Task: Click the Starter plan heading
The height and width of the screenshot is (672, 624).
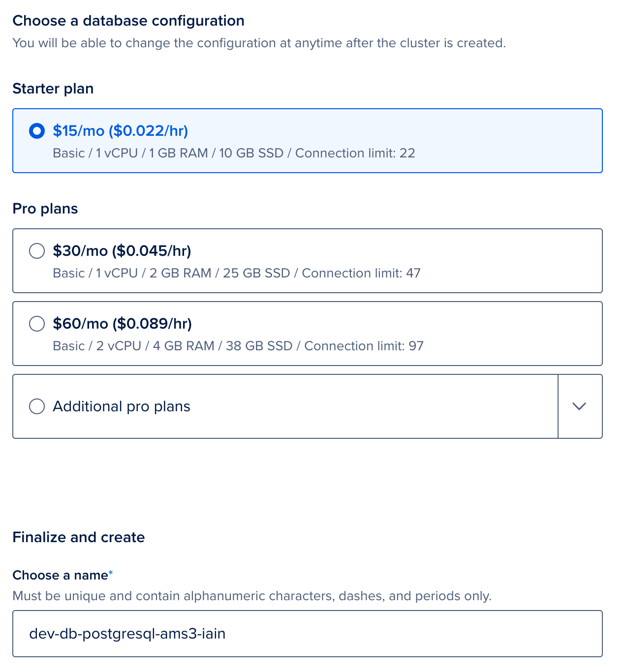Action: pos(53,89)
